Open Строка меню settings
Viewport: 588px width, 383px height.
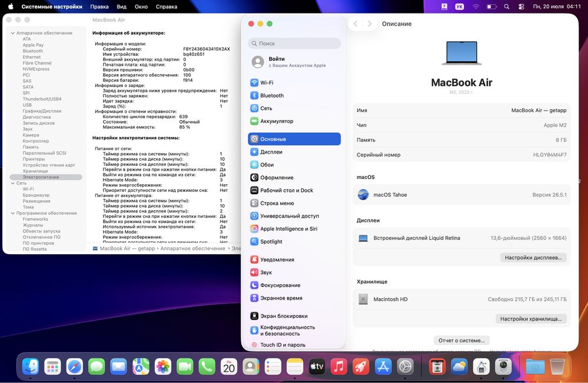point(295,203)
